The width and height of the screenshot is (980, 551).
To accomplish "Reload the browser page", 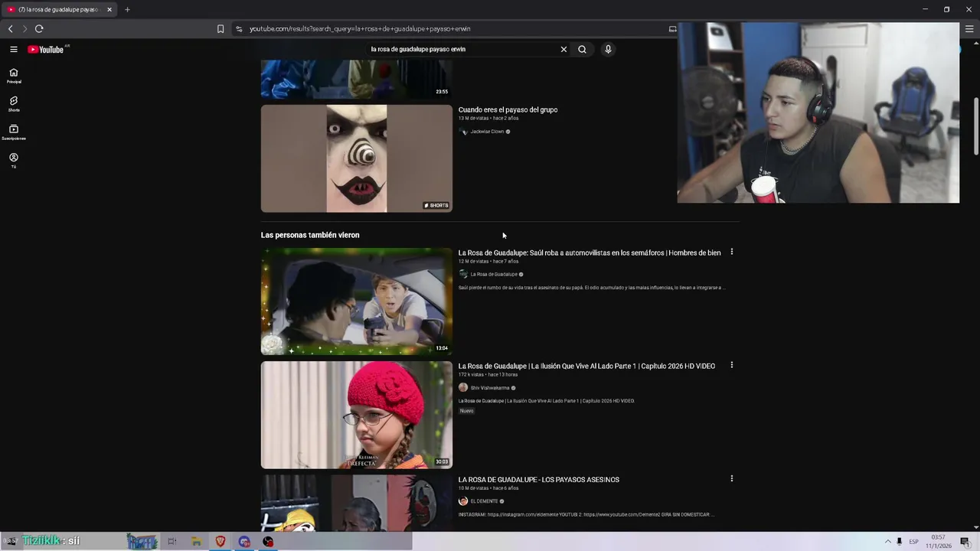I will click(x=39, y=28).
